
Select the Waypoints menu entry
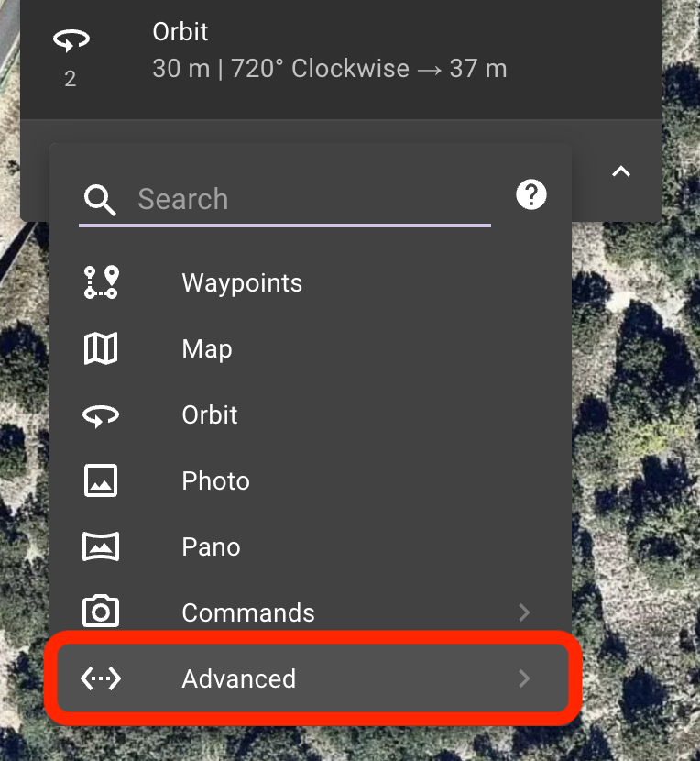point(311,282)
